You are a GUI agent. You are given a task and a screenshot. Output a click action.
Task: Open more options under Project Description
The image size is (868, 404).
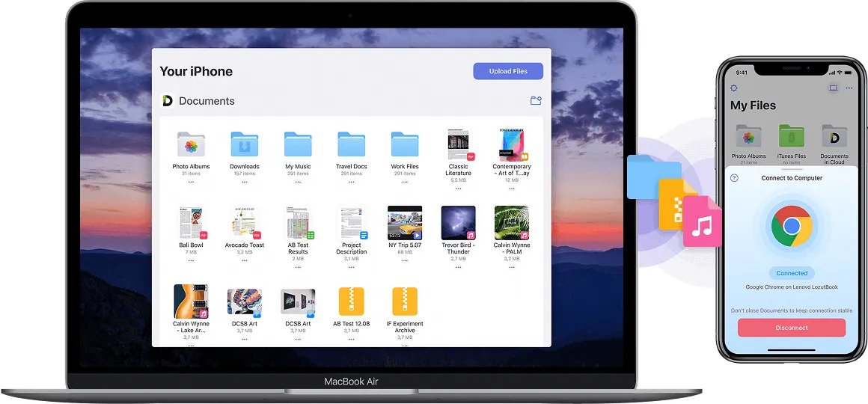click(x=352, y=267)
